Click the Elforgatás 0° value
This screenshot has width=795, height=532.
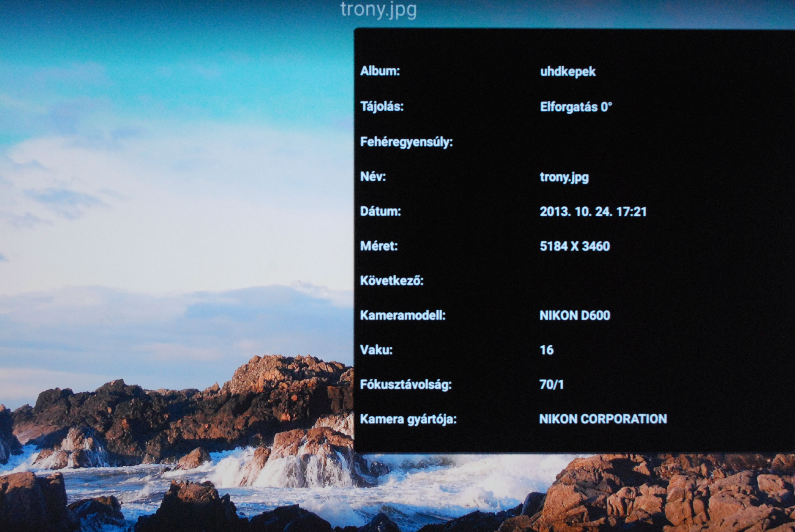click(576, 107)
